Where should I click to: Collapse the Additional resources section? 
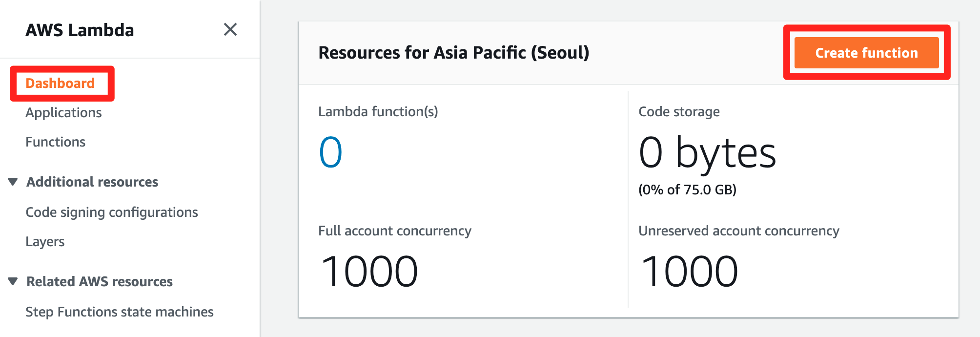13,182
